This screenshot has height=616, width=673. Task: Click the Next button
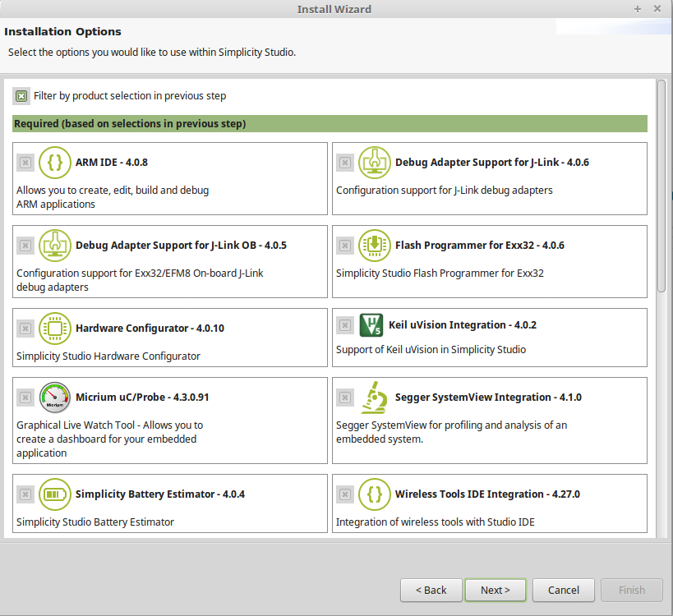pos(495,590)
